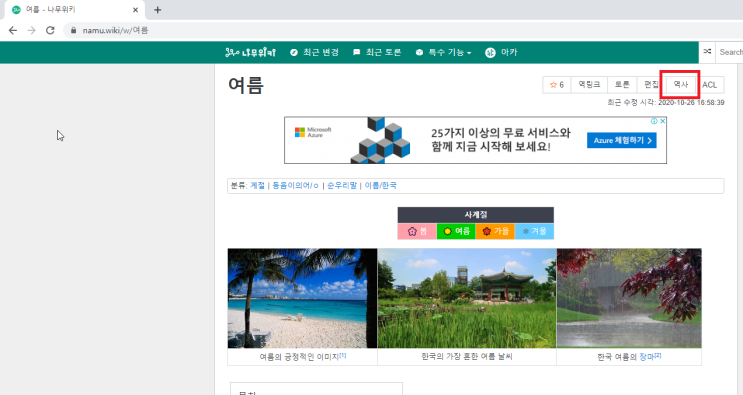
Task: Select the 여름 - 나무위키 browser tab
Action: click(76, 10)
